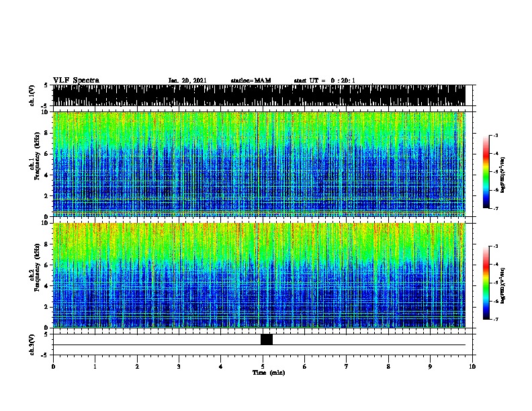Click the 'VLF Spectra' title text
The width and height of the screenshot is (532, 411).
76,81
